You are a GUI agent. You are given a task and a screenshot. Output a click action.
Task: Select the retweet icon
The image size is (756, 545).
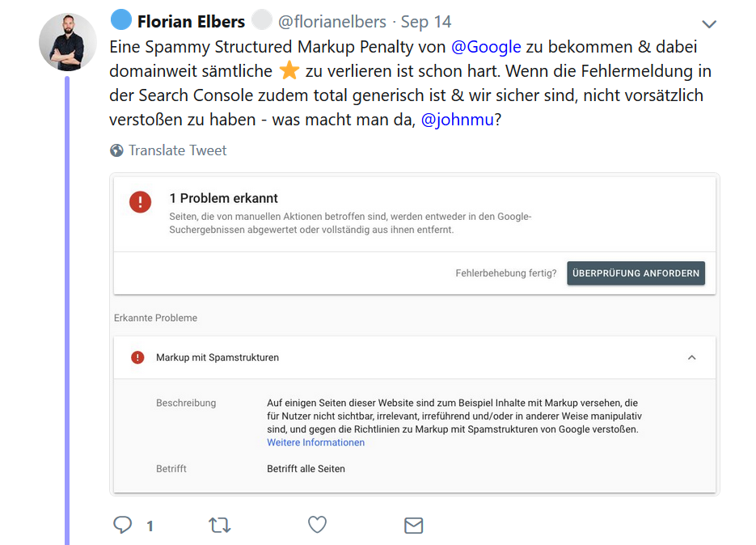pos(219,525)
